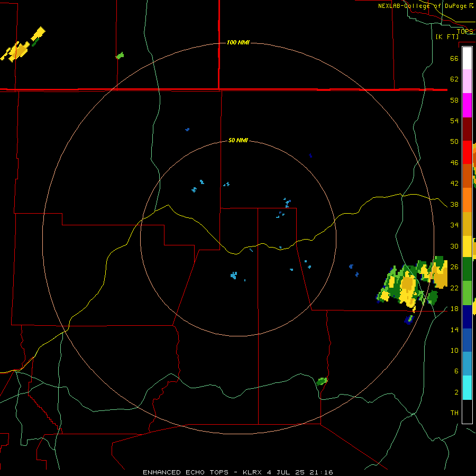The width and height of the screenshot is (476, 476).
Task: Click the 50 legend value
Action: coord(454,142)
